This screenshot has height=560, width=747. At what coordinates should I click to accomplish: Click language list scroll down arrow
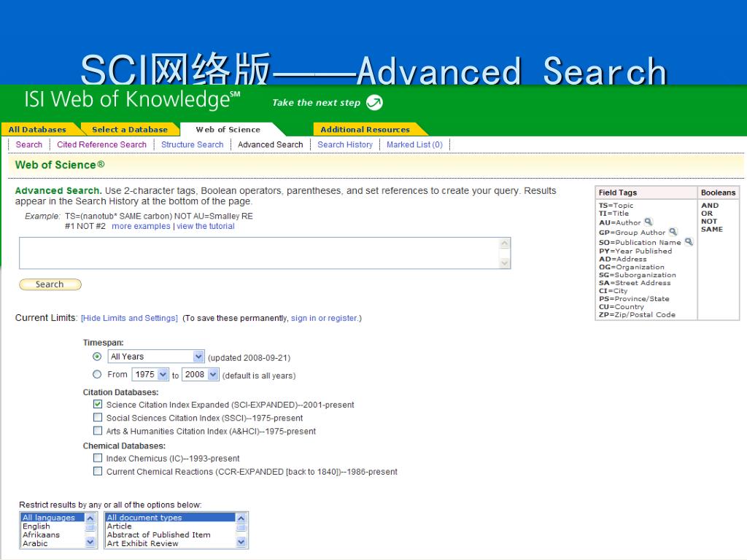[x=90, y=542]
